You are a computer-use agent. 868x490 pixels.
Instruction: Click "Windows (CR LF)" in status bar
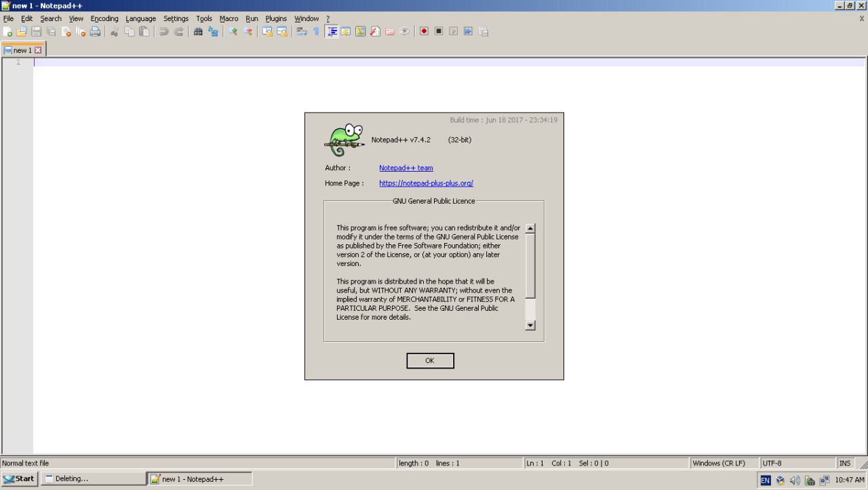[724, 464]
